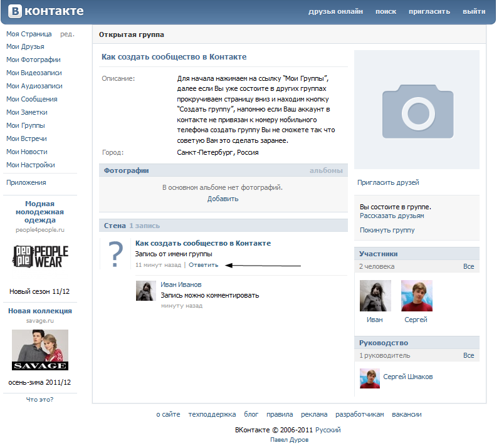Click the Savage ad image
The width and height of the screenshot is (499, 448).
tap(40, 352)
